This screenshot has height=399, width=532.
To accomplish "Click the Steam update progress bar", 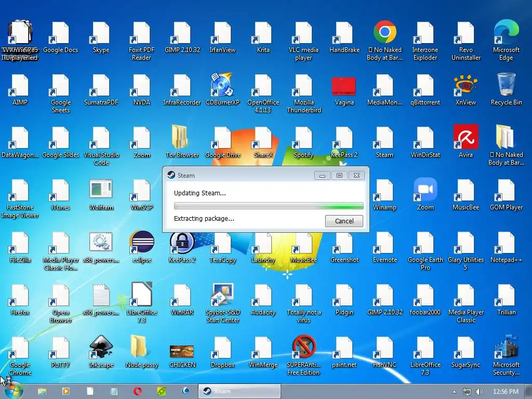I will tap(269, 206).
